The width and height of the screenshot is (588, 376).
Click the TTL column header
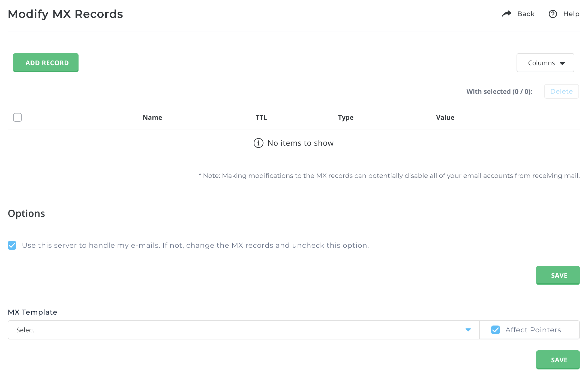[262, 118]
